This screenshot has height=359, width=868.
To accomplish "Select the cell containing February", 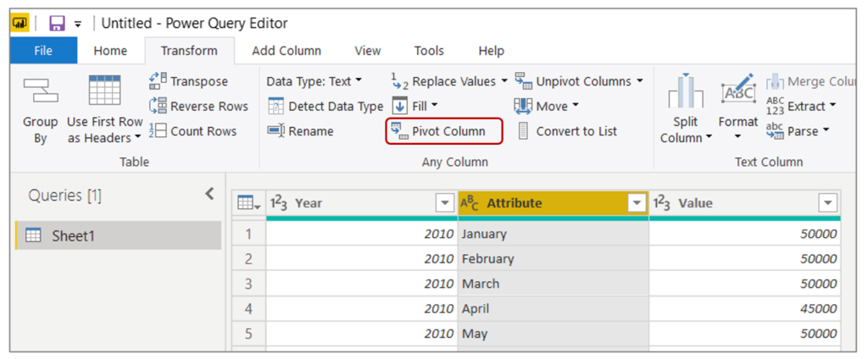I will point(551,258).
